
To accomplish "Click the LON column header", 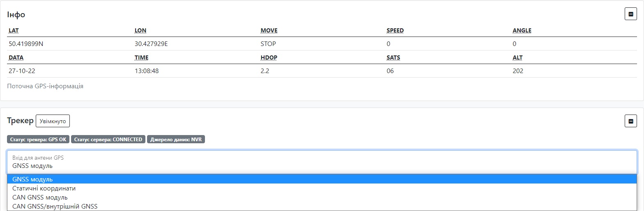I will [140, 31].
